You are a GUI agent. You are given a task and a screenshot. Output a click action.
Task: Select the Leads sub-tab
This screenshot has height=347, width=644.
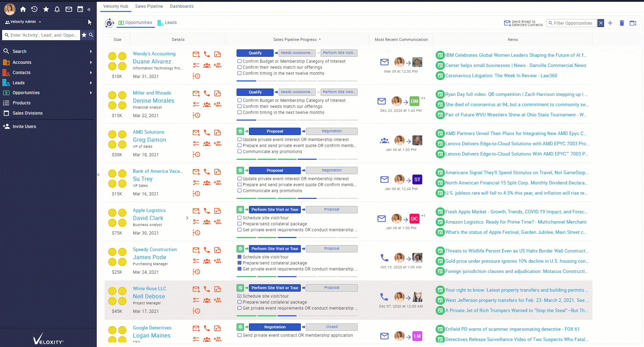tap(167, 23)
